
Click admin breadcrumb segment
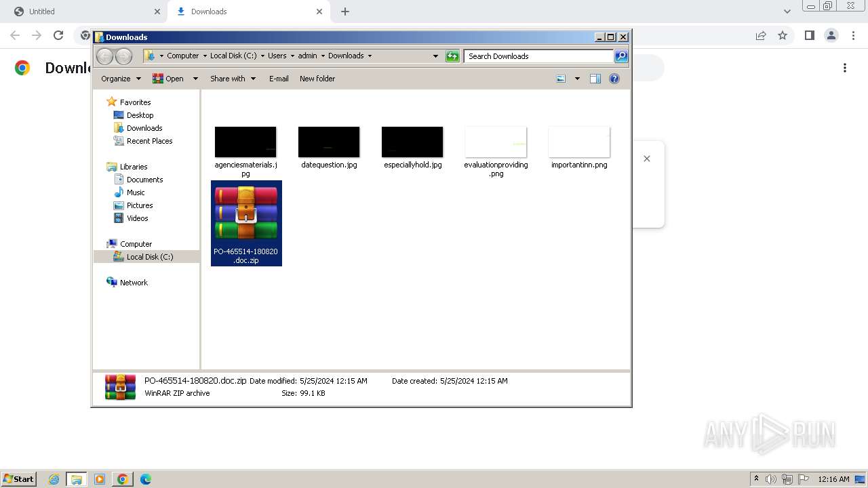[307, 56]
